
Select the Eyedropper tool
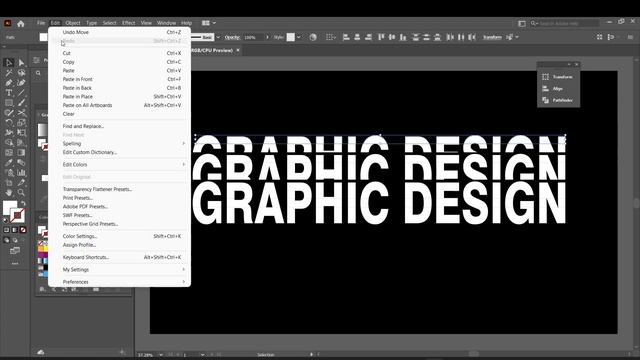[9, 162]
